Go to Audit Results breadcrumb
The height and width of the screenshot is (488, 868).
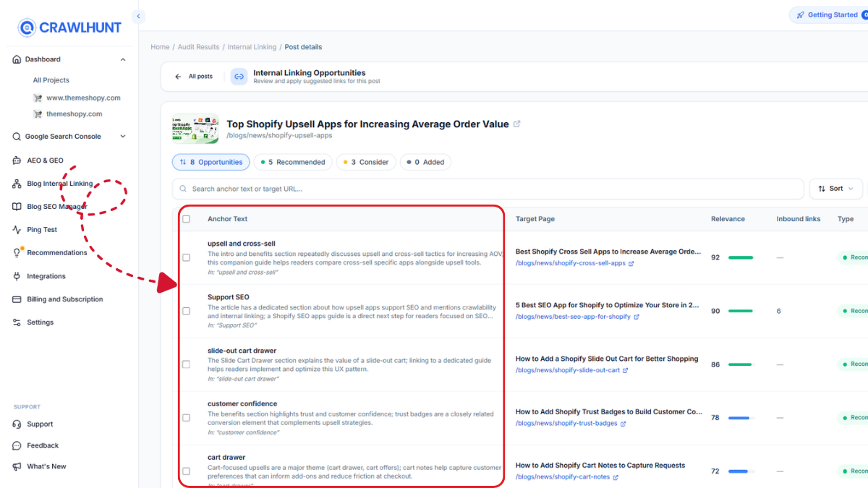point(198,47)
